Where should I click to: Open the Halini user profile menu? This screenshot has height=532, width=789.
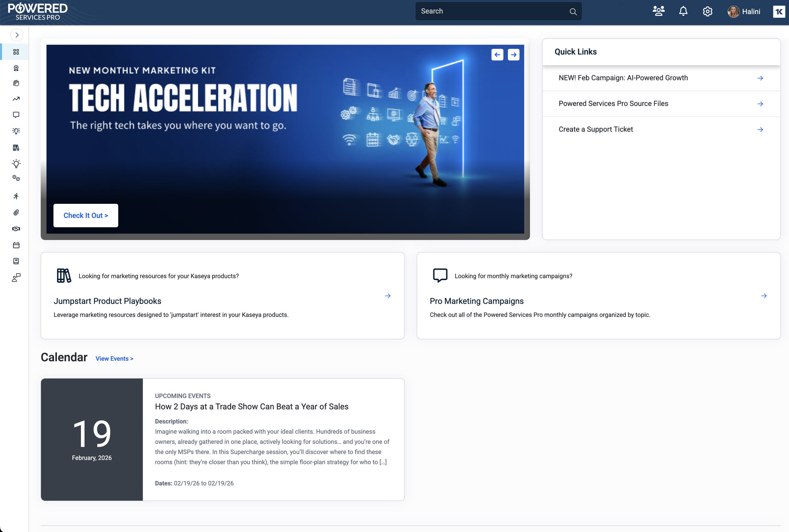(x=744, y=12)
